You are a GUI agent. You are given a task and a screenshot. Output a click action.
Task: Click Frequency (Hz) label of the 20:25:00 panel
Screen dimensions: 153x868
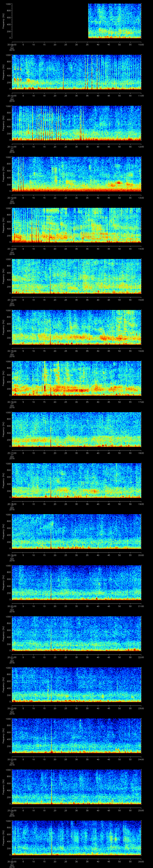[3, 838]
